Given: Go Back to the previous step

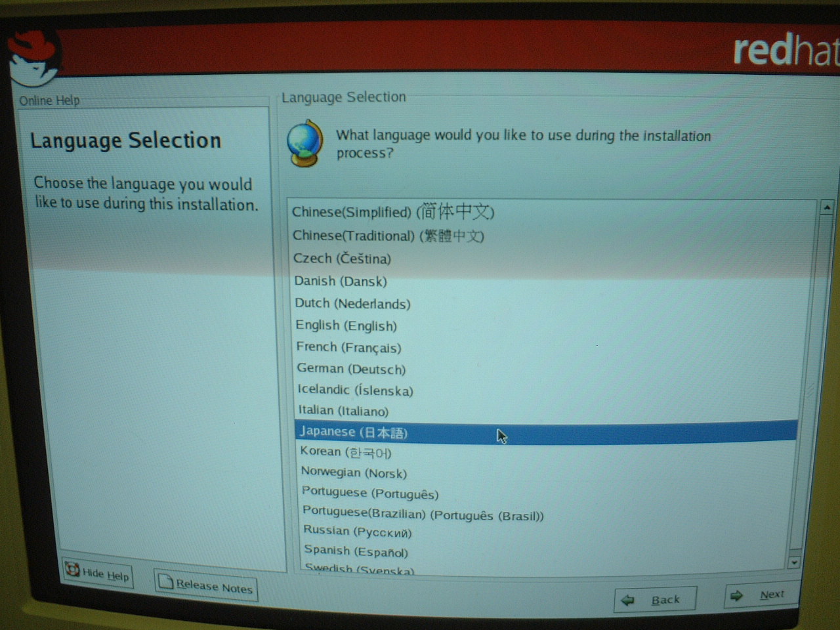Looking at the screenshot, I should 655,599.
